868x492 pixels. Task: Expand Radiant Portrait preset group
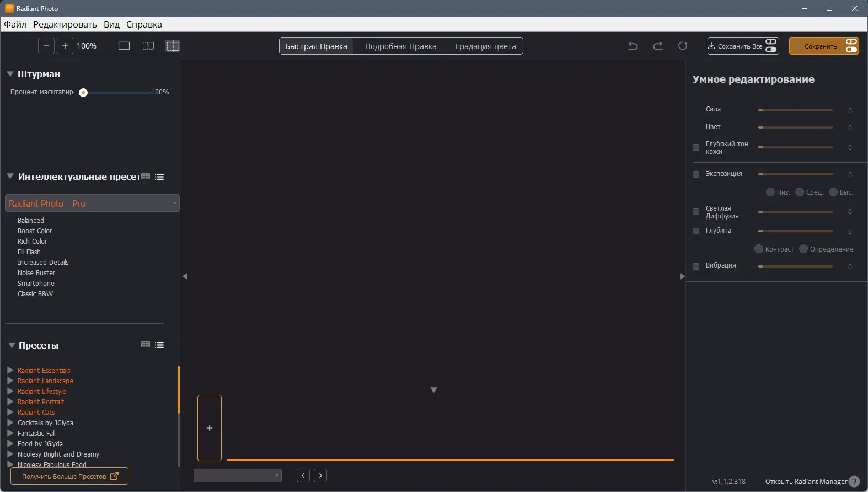[x=10, y=402]
